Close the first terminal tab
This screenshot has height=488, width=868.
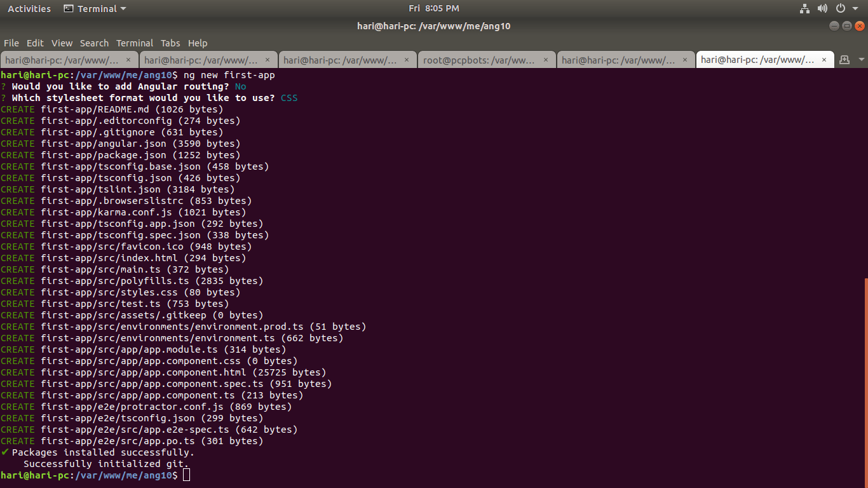point(128,60)
